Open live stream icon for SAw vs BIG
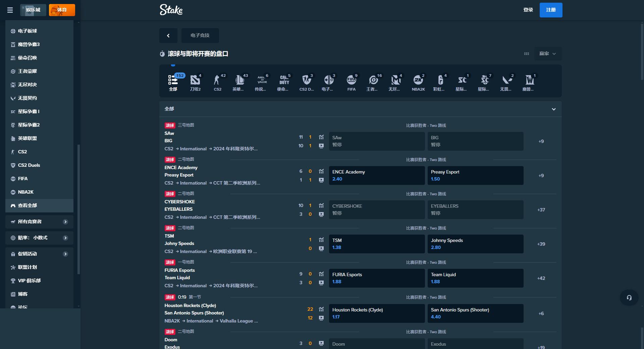 (321, 146)
